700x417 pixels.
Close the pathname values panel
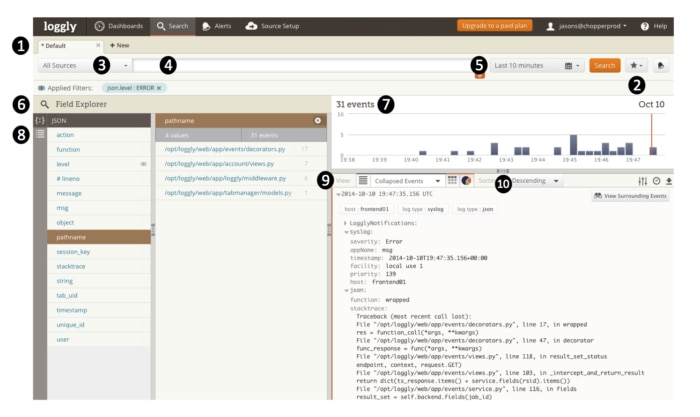[x=317, y=120]
